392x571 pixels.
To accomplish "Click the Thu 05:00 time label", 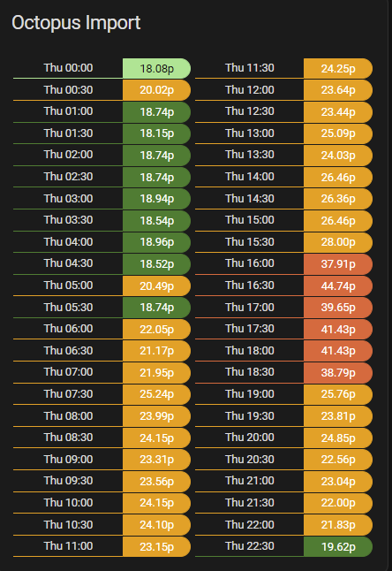I will click(68, 285).
